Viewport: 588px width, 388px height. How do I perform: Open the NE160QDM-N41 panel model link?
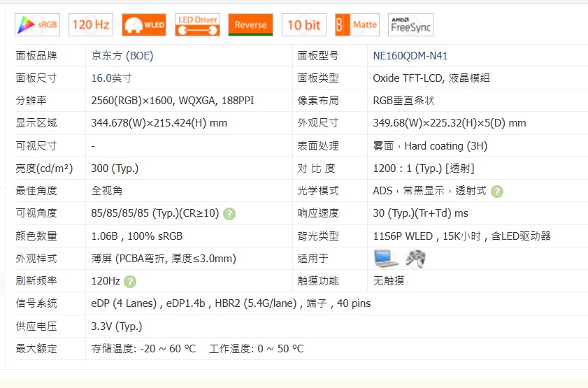tap(410, 55)
